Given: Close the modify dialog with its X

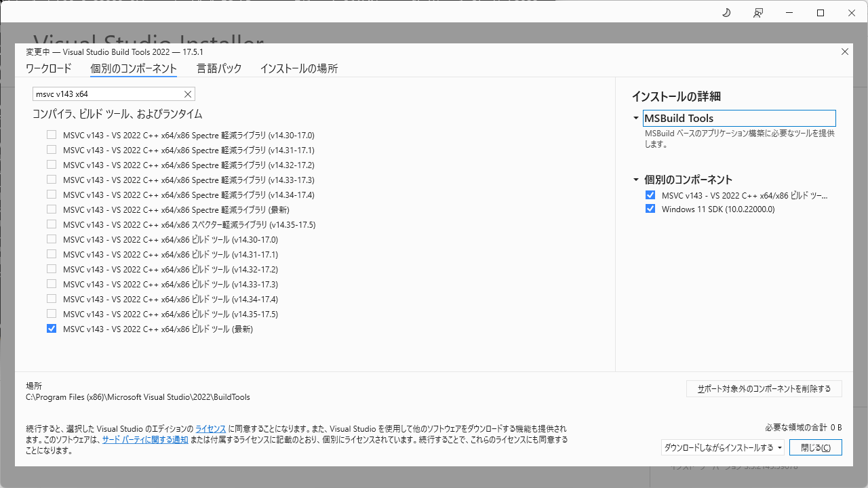Looking at the screenshot, I should click(x=845, y=52).
